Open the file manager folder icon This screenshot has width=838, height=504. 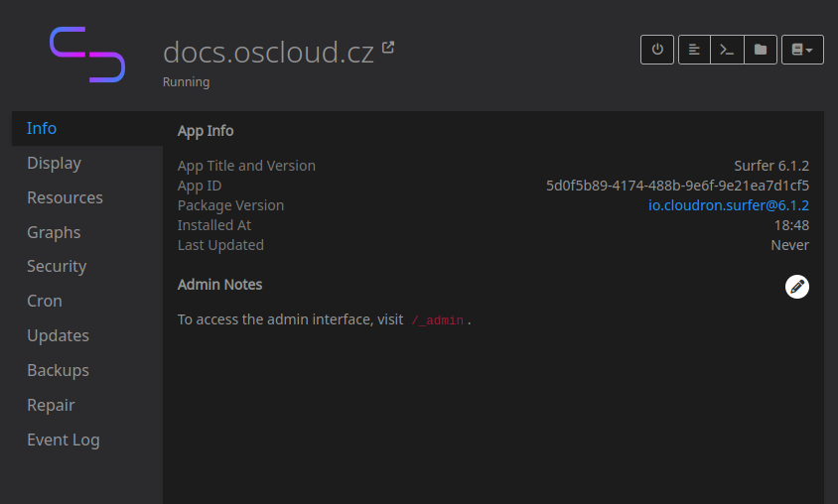click(x=760, y=50)
